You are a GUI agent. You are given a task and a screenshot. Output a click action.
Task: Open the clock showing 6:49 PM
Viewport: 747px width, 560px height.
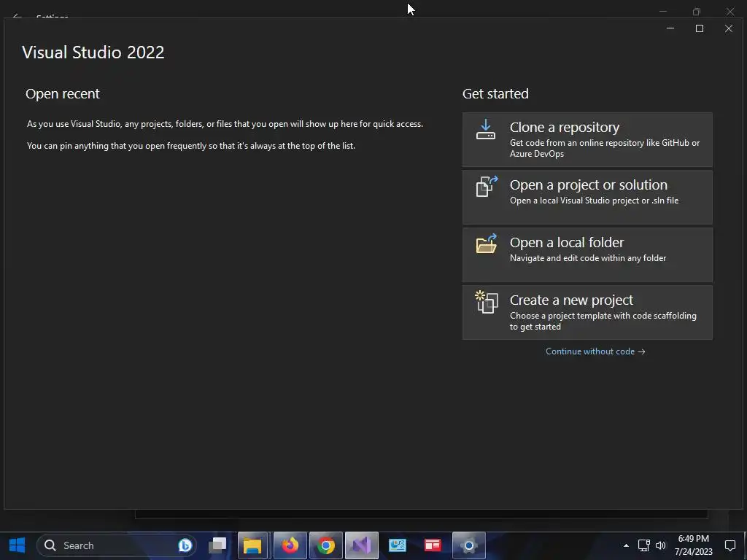coord(694,545)
